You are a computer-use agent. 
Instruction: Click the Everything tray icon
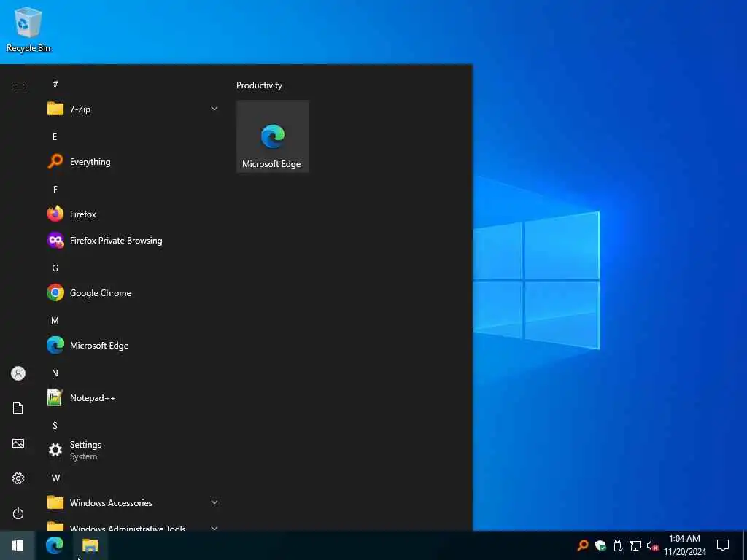[583, 545]
